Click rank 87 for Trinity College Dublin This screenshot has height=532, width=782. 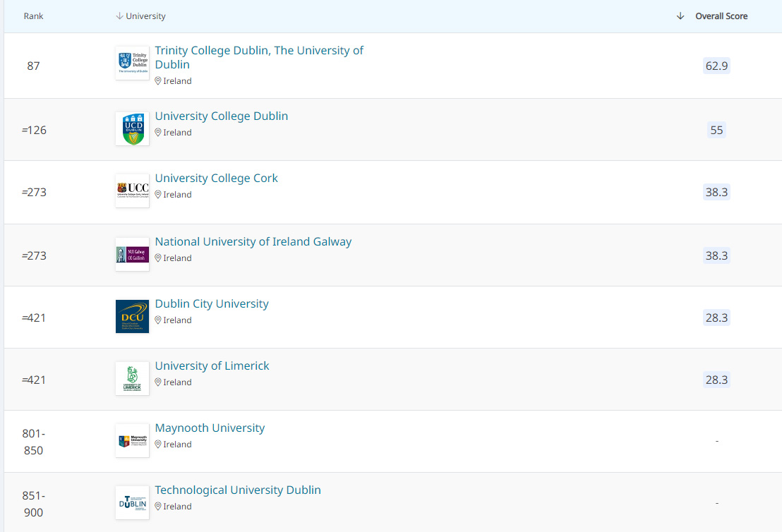click(x=33, y=66)
